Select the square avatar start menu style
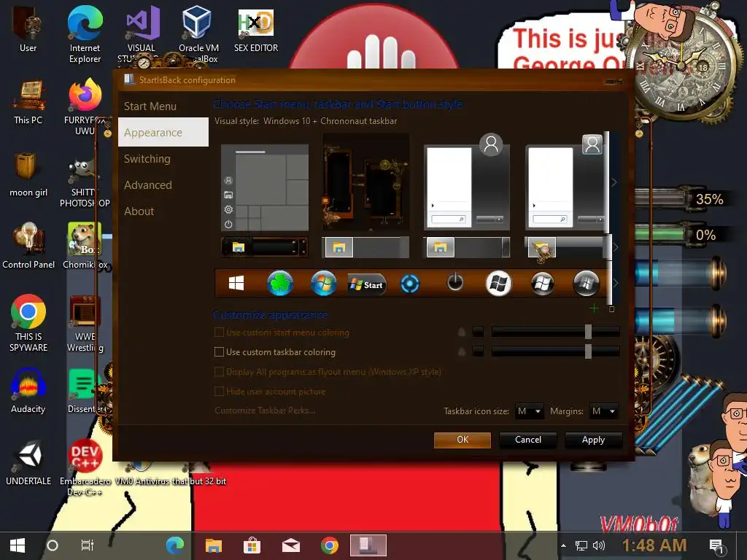Screen dimensions: 747x560 click(x=565, y=182)
